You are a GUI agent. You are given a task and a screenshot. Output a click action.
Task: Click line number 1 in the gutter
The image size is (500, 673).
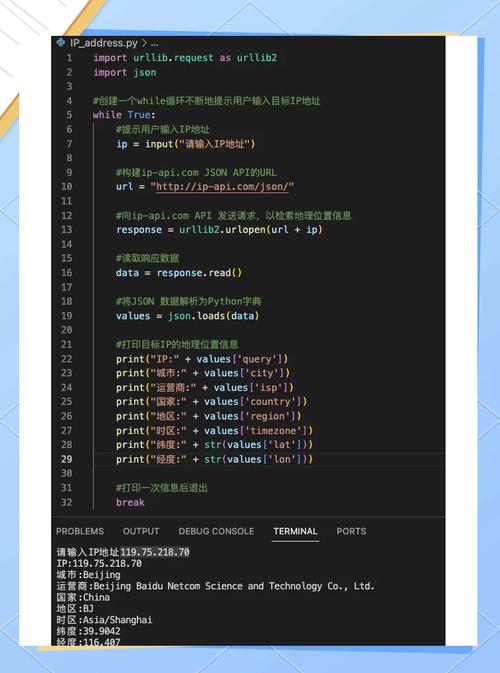click(x=69, y=58)
